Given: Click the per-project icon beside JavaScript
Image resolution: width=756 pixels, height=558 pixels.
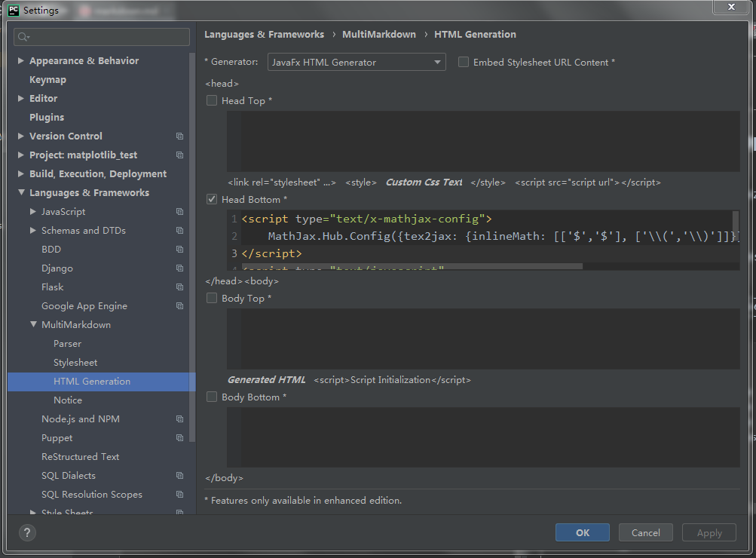Looking at the screenshot, I should click(180, 211).
